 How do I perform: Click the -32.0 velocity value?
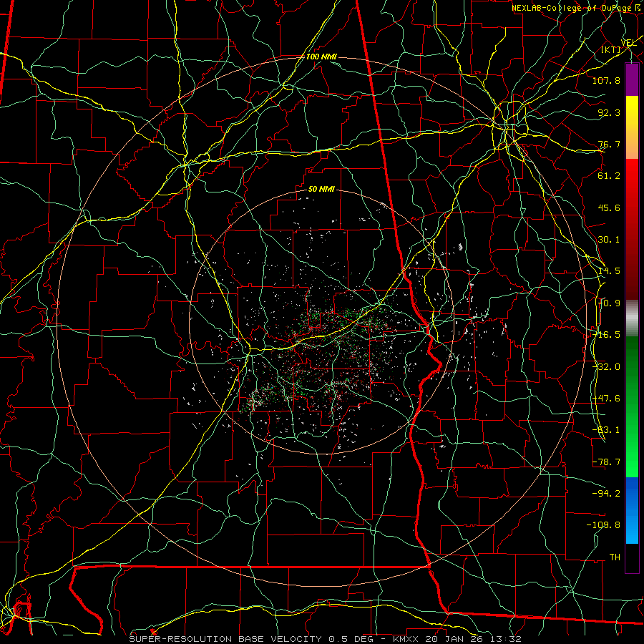tap(606, 367)
